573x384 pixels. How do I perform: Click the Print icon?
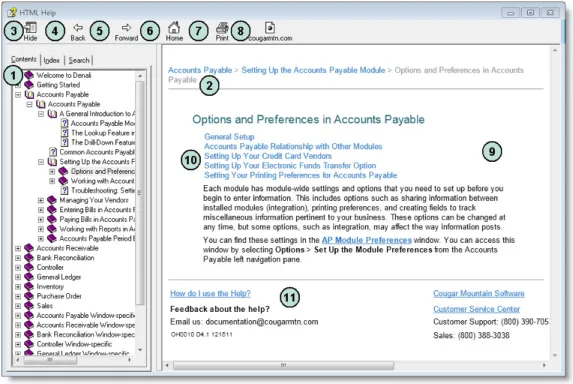(x=222, y=28)
